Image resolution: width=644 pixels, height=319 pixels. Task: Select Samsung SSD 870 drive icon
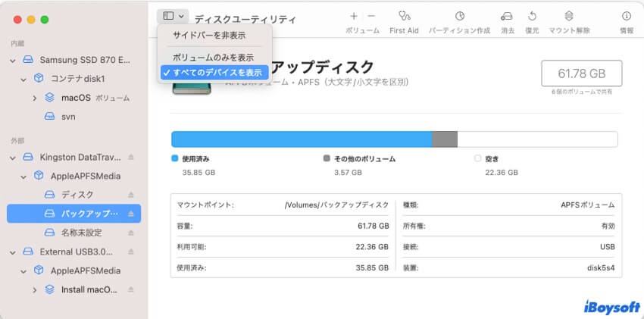[28, 60]
